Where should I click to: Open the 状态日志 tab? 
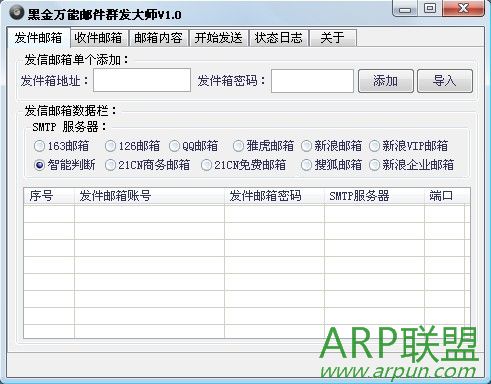[x=279, y=38]
